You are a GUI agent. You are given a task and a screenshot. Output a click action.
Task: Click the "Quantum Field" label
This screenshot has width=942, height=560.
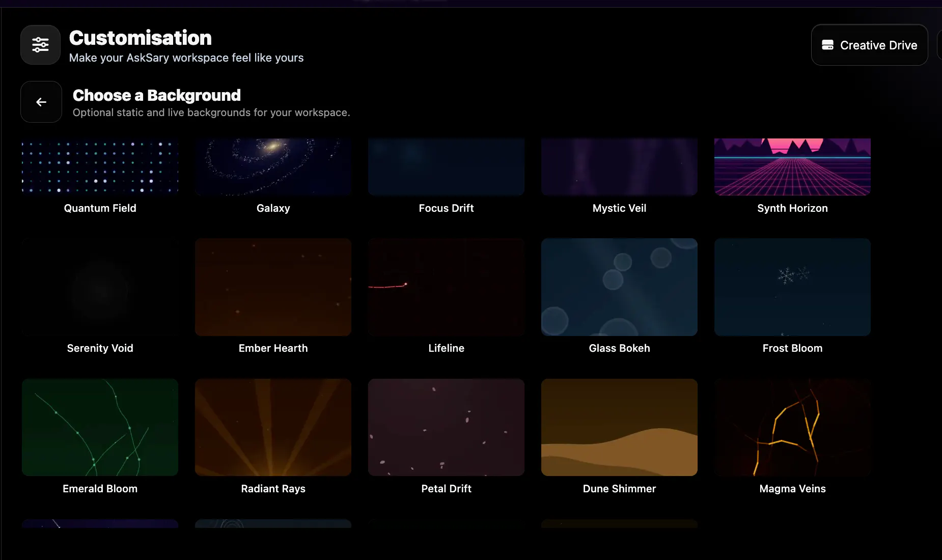[100, 208]
